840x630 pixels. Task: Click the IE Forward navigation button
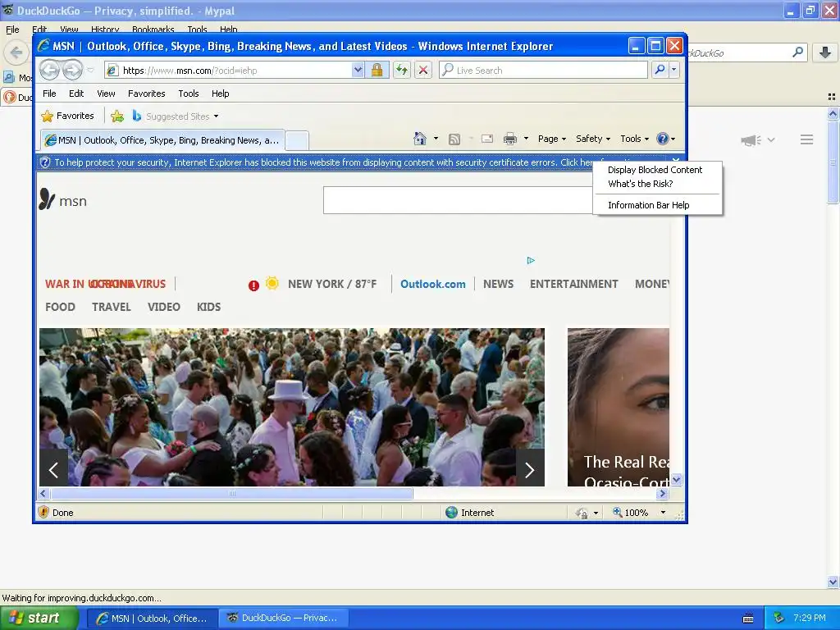coord(72,71)
